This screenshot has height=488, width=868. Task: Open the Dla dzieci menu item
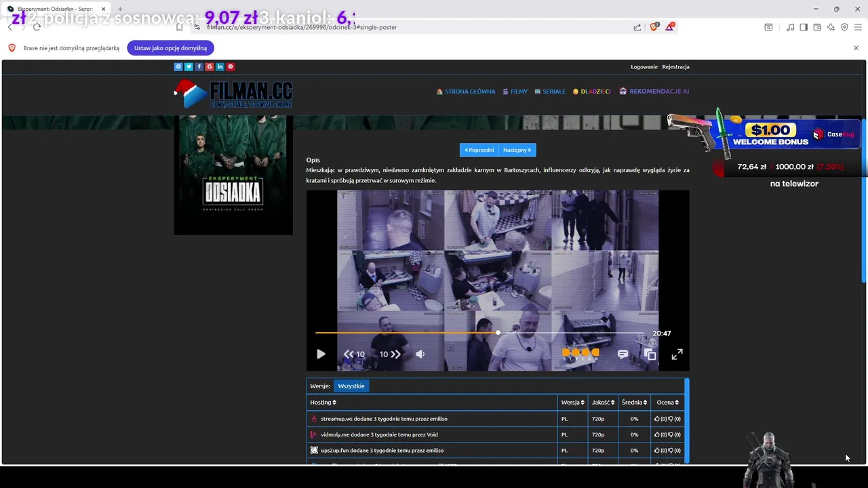coord(592,91)
